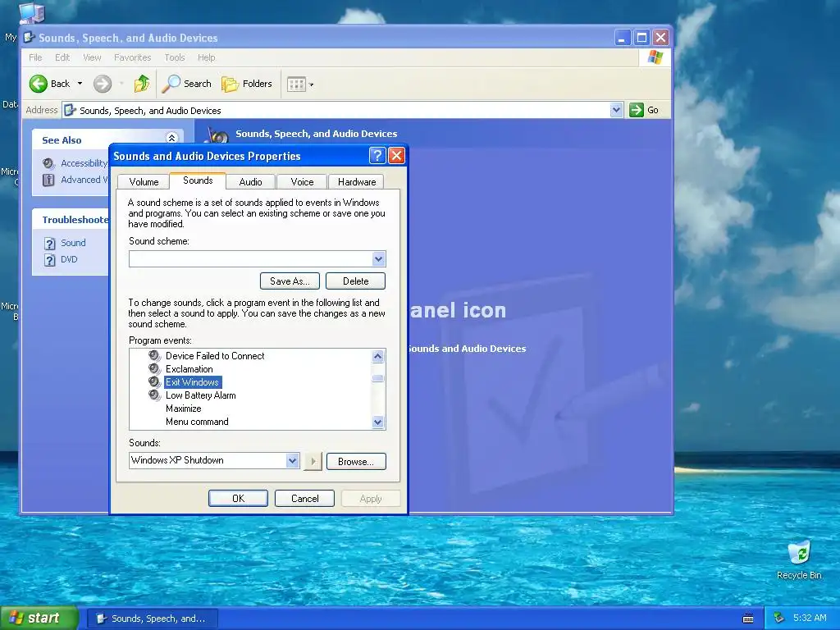Click the dialog Help question mark button
Viewport: 840px width, 630px height.
pyautogui.click(x=377, y=156)
